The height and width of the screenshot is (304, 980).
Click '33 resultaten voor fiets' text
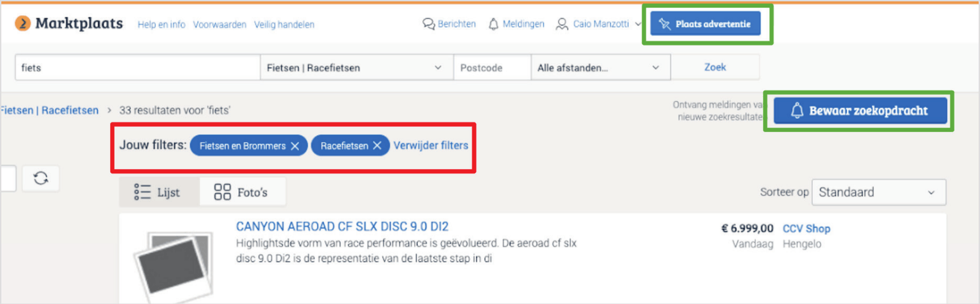coord(175,110)
